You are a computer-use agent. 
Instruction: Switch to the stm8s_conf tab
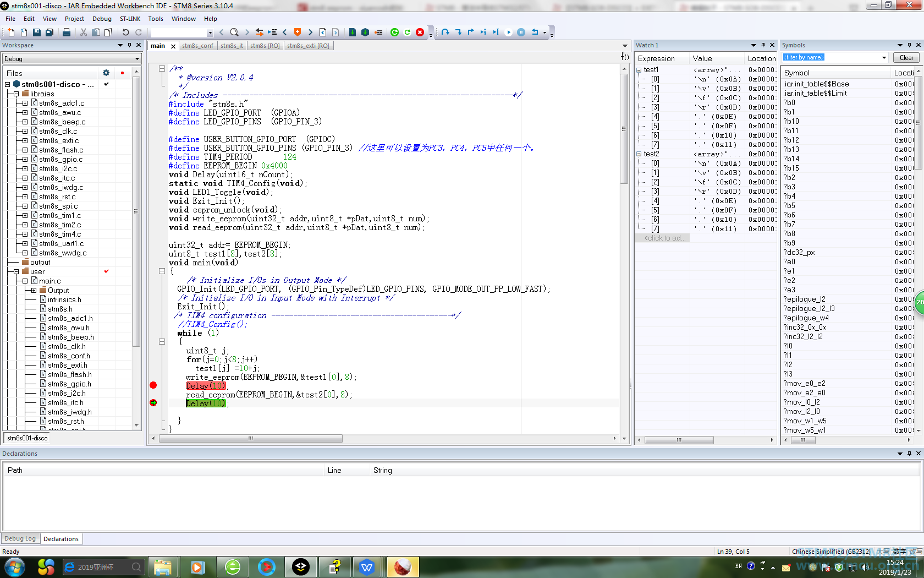click(x=197, y=46)
